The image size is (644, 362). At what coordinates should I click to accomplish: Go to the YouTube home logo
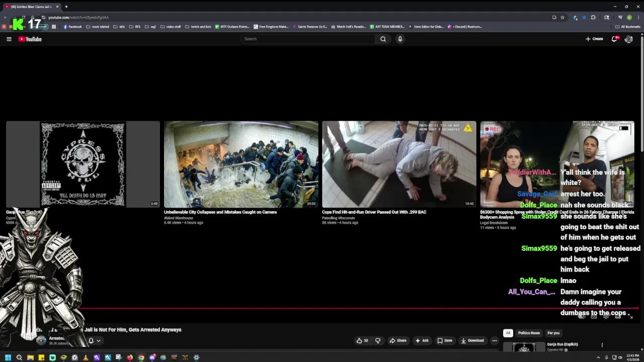[x=30, y=39]
